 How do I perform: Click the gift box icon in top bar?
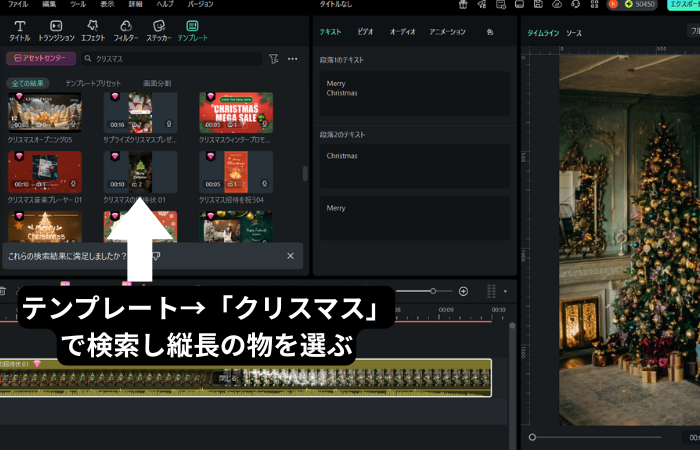(x=463, y=4)
